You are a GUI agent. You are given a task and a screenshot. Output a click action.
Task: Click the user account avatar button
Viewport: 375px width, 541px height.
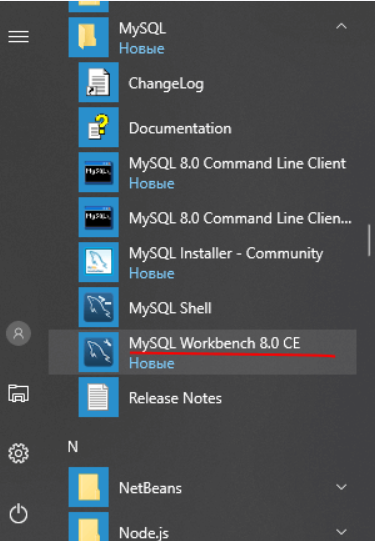tap(19, 333)
